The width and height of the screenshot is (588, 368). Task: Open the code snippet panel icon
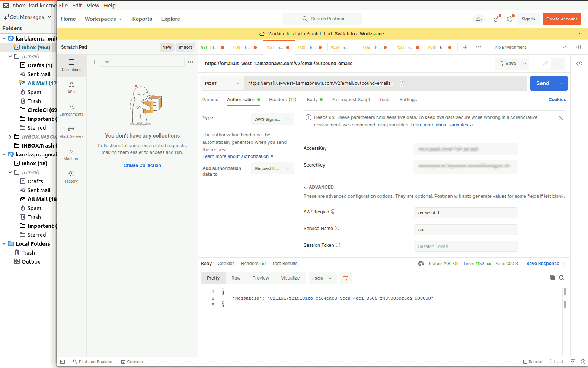tap(579, 64)
